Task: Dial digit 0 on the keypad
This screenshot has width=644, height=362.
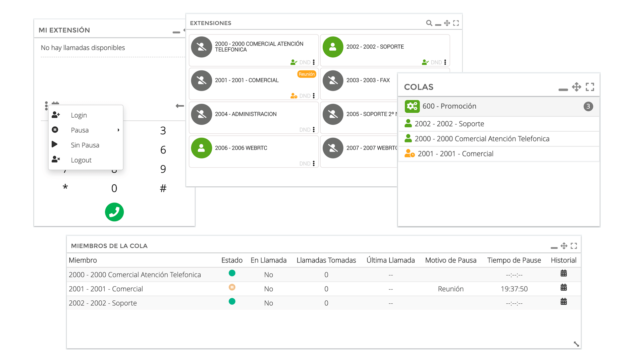Action: pyautogui.click(x=114, y=188)
